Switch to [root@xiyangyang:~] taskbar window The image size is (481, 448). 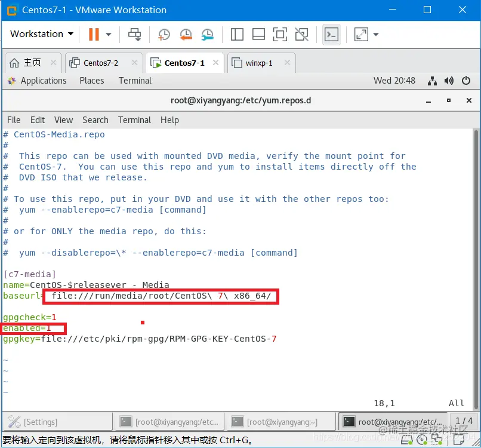[x=280, y=422]
